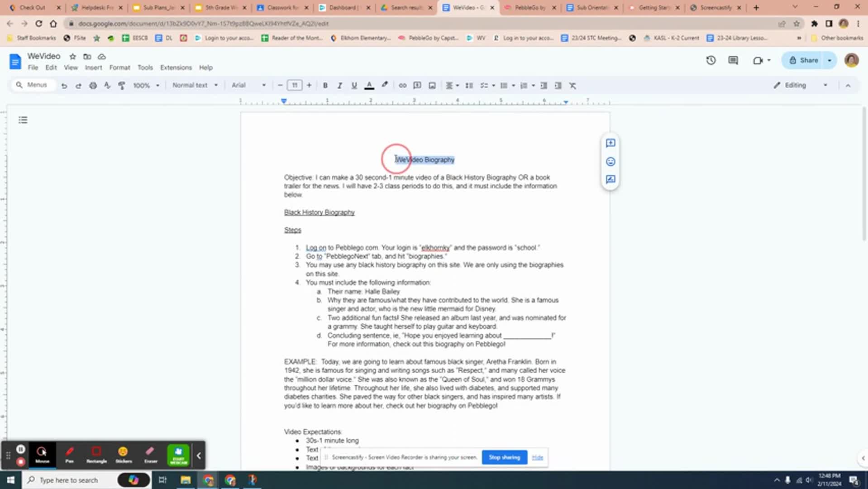Toggle underline formatting

(x=354, y=86)
